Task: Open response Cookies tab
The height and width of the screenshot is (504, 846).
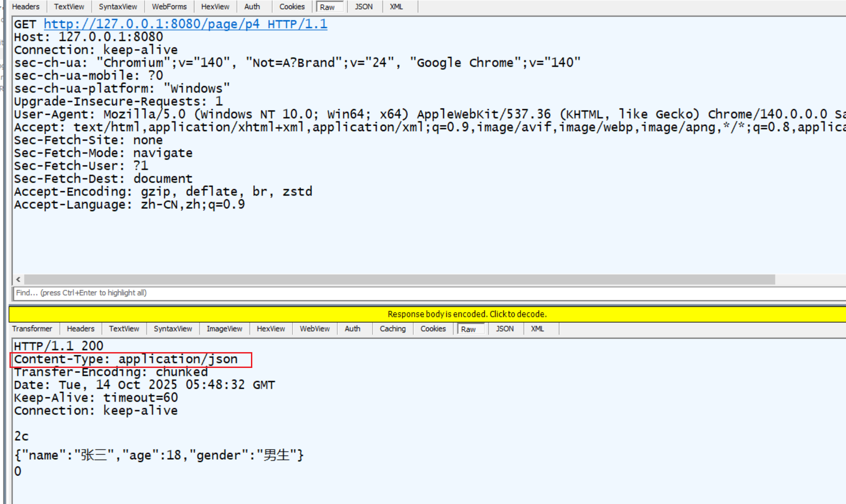Action: 433,329
